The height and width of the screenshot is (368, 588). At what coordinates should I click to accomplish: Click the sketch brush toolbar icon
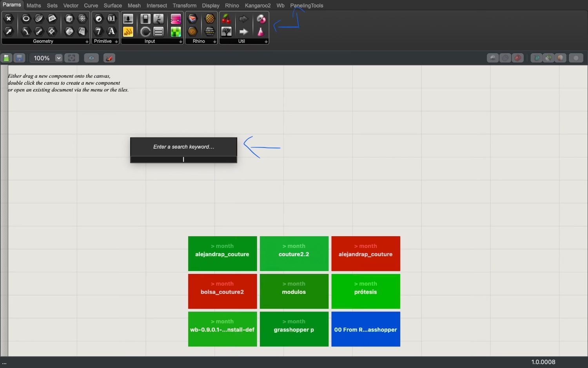(x=109, y=58)
